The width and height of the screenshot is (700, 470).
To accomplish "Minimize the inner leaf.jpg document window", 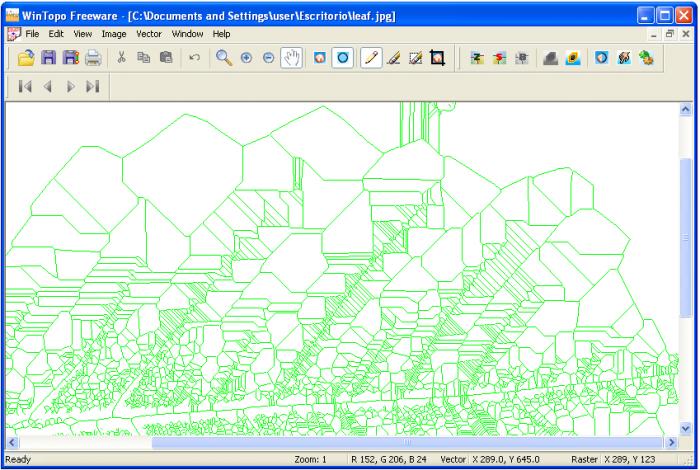I will pos(654,34).
